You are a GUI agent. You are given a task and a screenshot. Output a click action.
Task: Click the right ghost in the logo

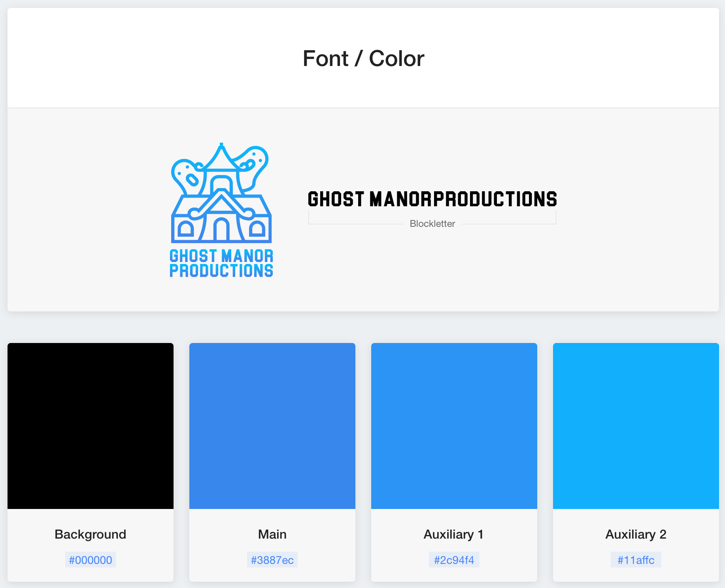(256, 162)
